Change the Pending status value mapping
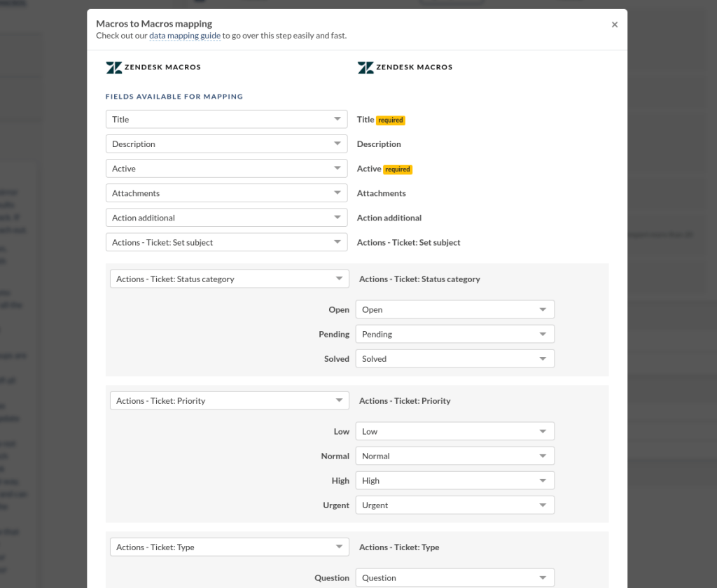The width and height of the screenshot is (717, 588). (454, 333)
